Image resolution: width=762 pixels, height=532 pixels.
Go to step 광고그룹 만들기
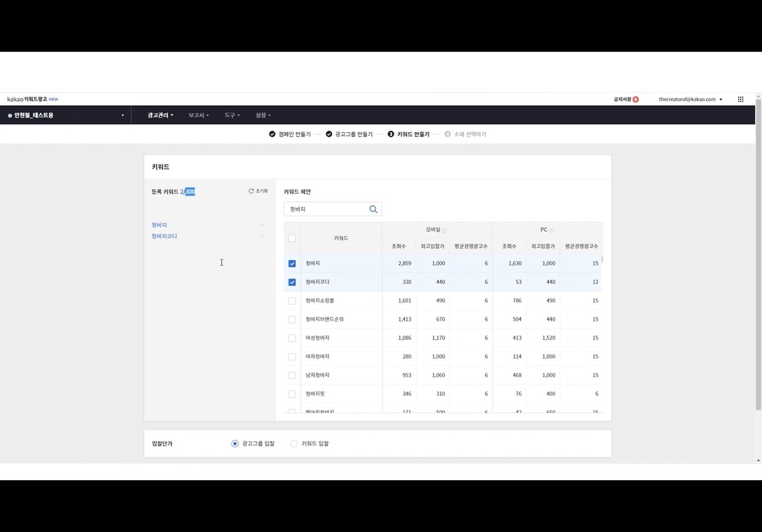(x=349, y=134)
